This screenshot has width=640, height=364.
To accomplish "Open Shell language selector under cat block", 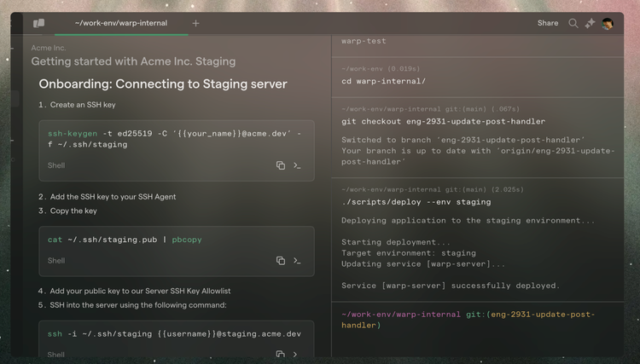I will (56, 261).
